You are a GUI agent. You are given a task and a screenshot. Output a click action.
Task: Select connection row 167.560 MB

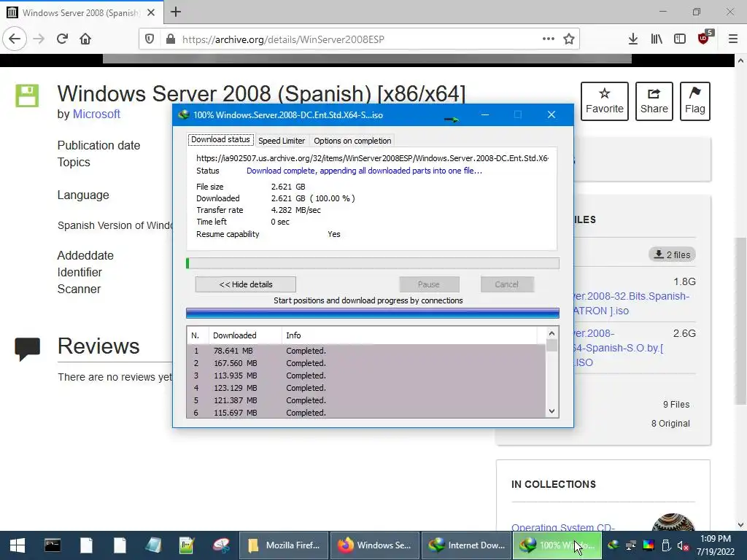(x=366, y=363)
